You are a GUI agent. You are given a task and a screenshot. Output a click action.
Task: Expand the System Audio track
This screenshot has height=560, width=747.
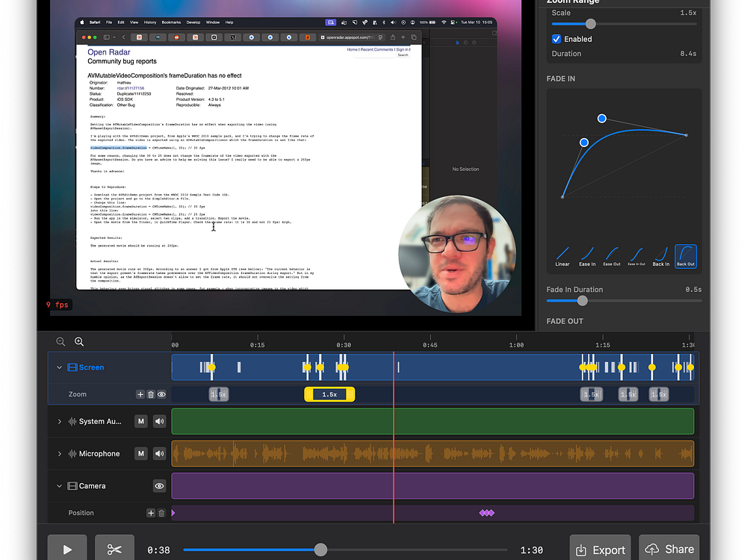click(x=59, y=421)
